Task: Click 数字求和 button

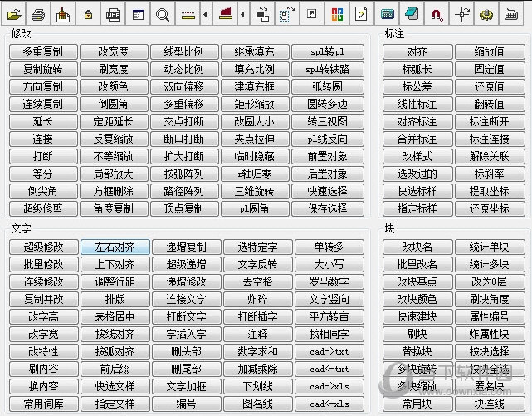Action: click(257, 351)
